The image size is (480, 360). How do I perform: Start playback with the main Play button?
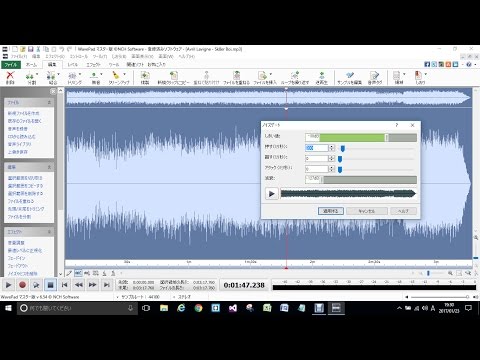pyautogui.click(x=8, y=285)
